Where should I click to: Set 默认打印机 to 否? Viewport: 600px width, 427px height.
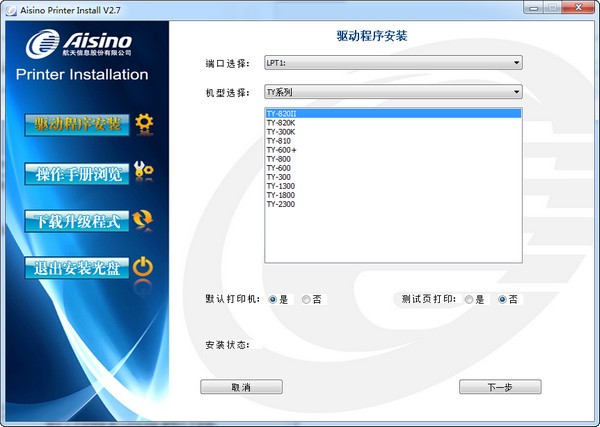[306, 299]
